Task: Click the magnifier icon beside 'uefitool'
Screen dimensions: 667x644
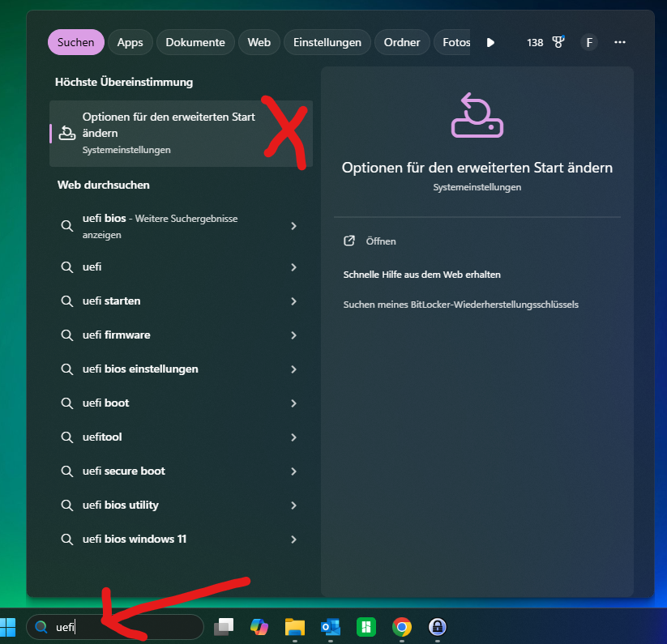Action: 66,437
